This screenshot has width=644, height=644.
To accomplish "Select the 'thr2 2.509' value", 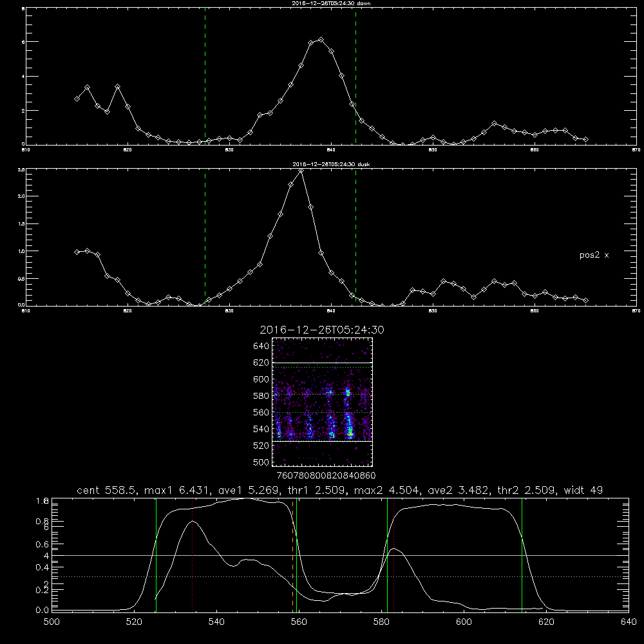I will (x=526, y=490).
